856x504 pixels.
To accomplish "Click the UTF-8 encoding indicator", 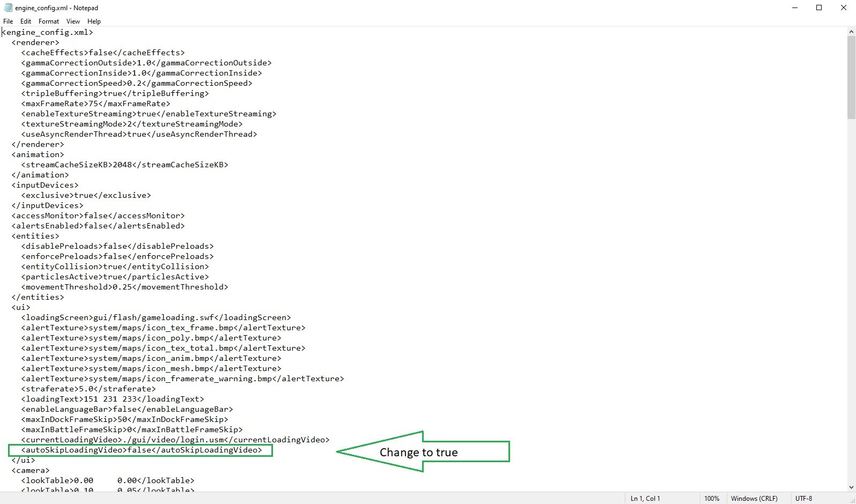I will (x=803, y=499).
